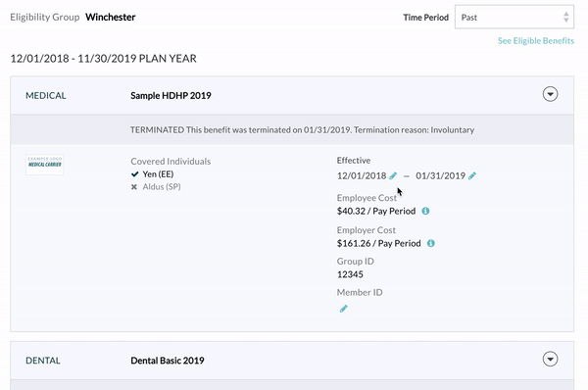
Task: Collapse the Medical Sample HDHP 2019 section
Action: 550,94
